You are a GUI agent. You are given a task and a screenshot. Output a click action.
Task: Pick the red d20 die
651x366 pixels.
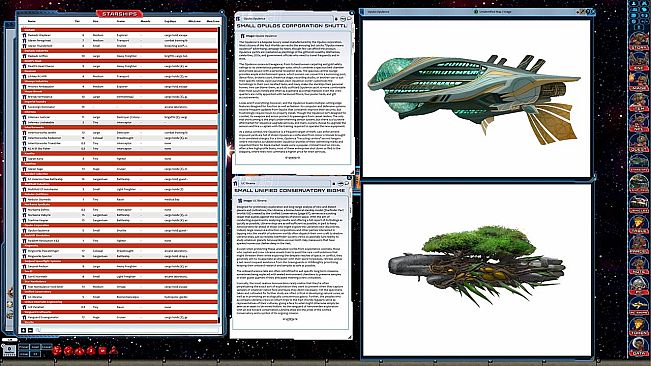click(x=56, y=351)
